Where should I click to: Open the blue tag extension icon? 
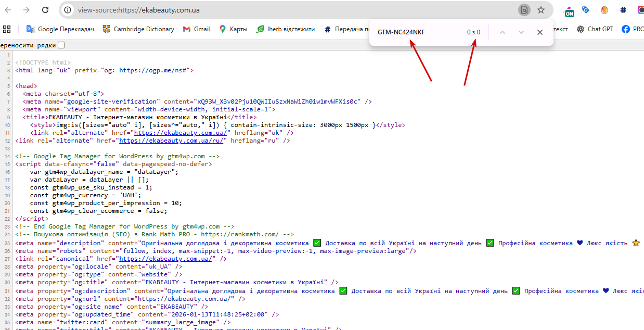[x=586, y=10]
